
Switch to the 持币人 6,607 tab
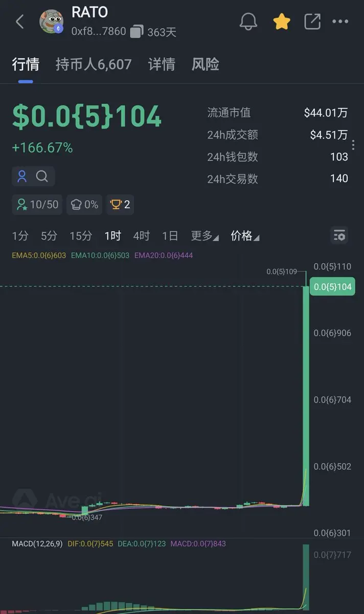[x=94, y=64]
